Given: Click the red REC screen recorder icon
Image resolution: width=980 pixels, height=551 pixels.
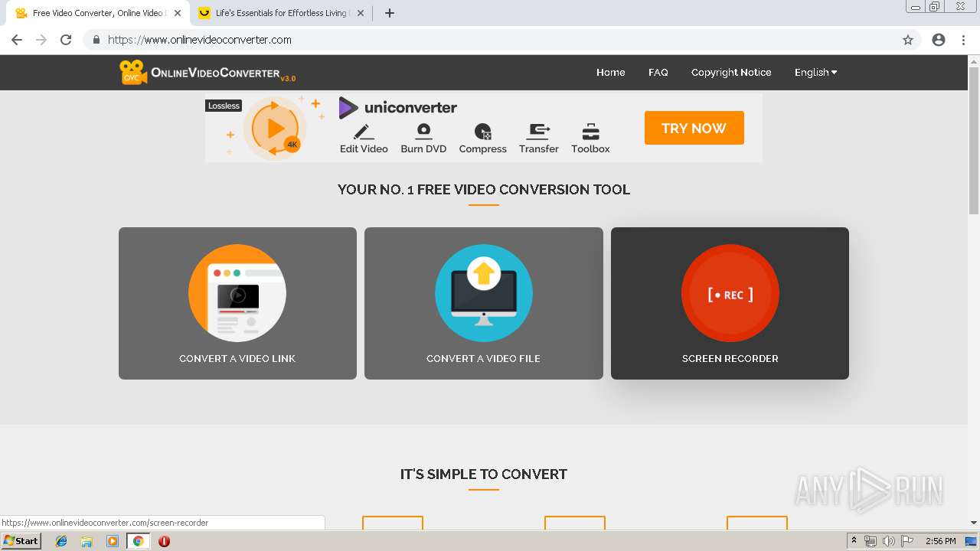Looking at the screenshot, I should [730, 293].
